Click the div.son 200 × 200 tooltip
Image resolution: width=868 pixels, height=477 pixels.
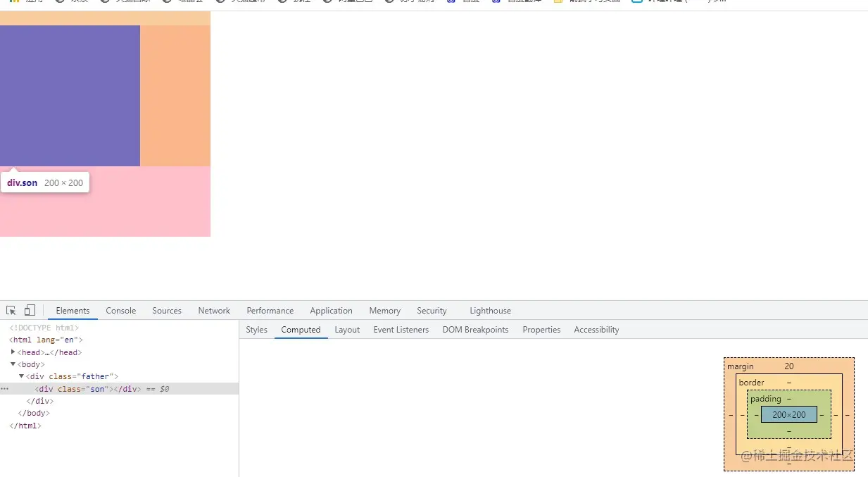(x=45, y=182)
